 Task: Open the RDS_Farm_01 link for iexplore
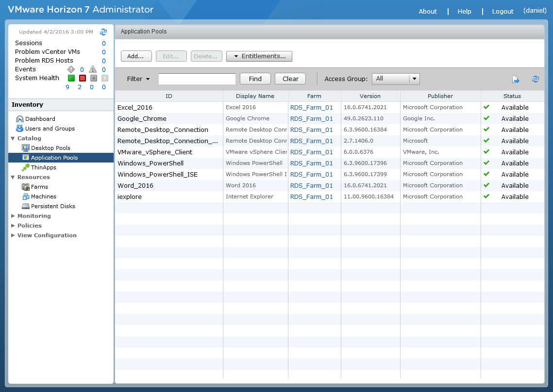tap(311, 196)
